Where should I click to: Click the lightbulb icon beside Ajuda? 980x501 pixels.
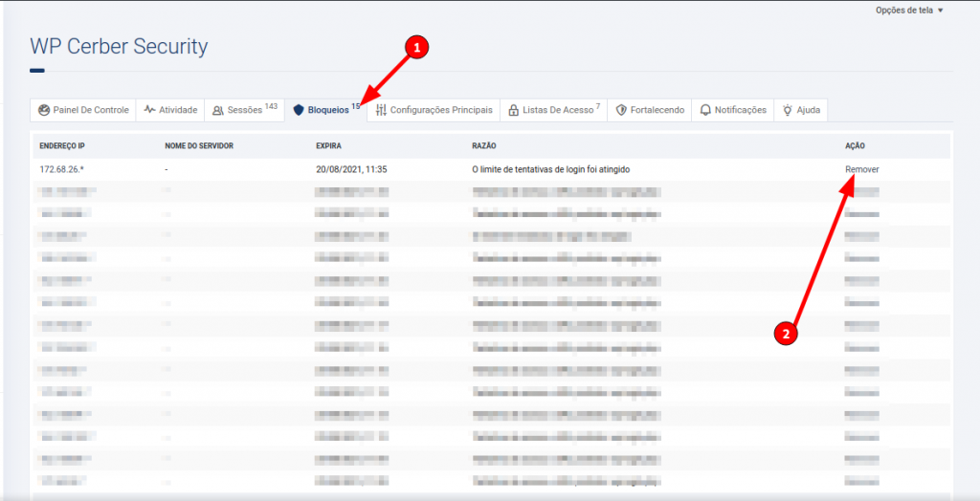788,111
